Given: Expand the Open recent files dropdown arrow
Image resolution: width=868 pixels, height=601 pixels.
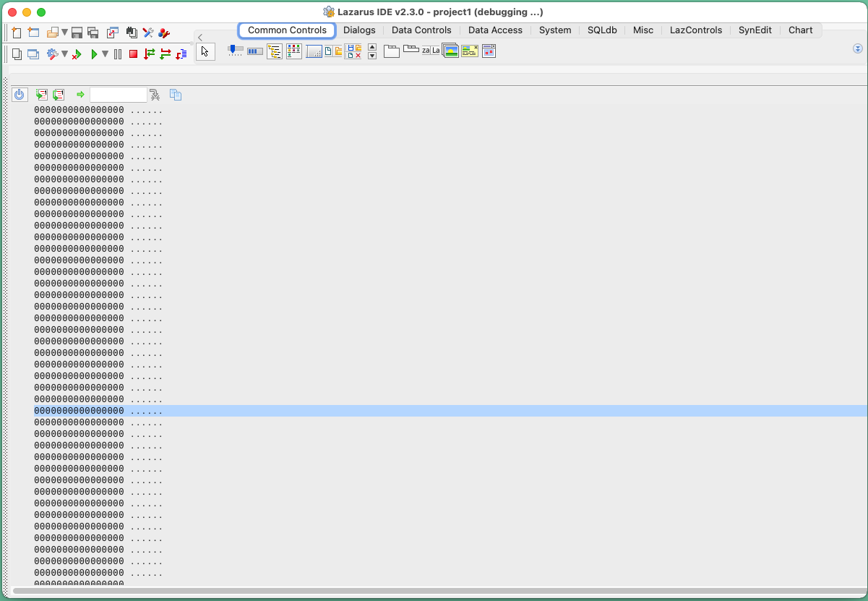Looking at the screenshot, I should [x=64, y=33].
